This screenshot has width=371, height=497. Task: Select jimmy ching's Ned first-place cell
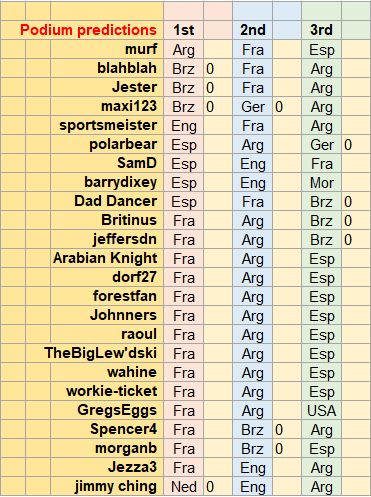(x=183, y=486)
